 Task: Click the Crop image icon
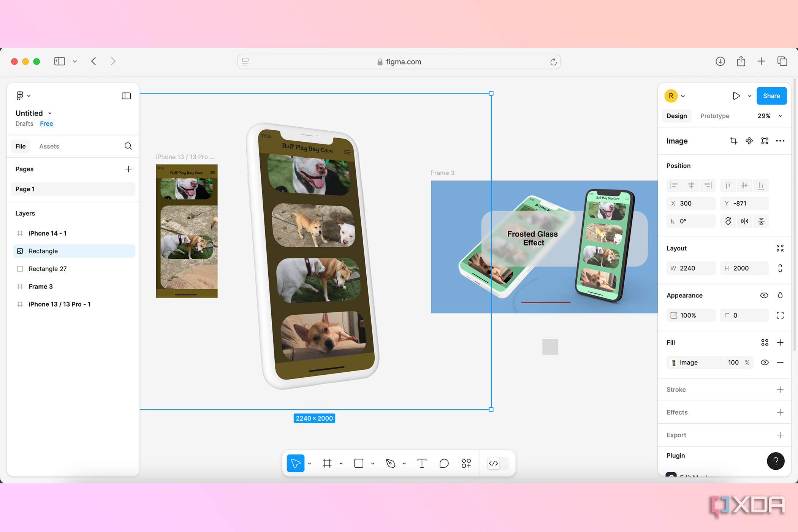click(x=733, y=141)
